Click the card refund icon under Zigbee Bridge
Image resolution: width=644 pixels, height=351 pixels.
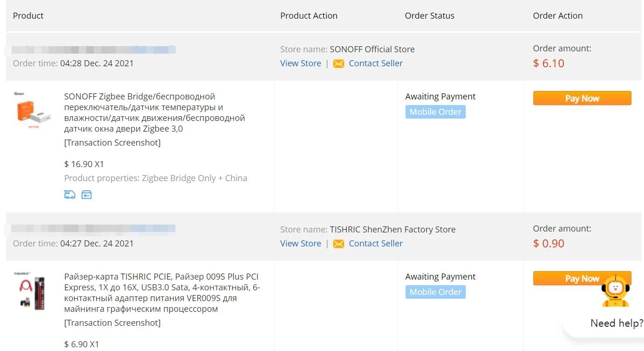(86, 195)
